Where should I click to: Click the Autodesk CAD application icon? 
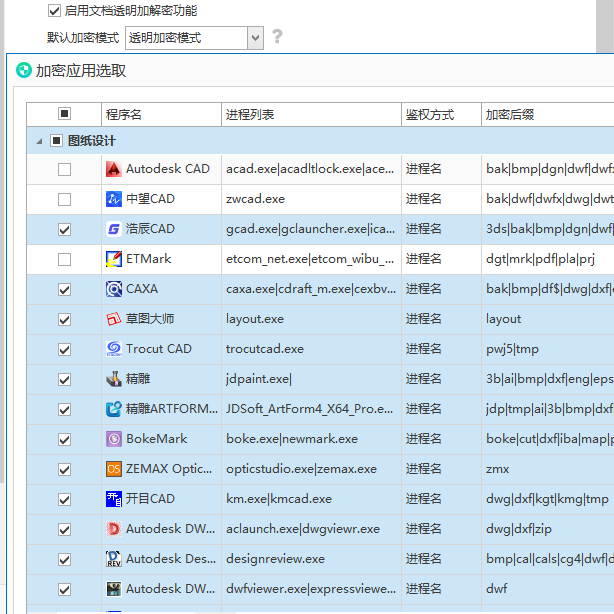pos(114,169)
